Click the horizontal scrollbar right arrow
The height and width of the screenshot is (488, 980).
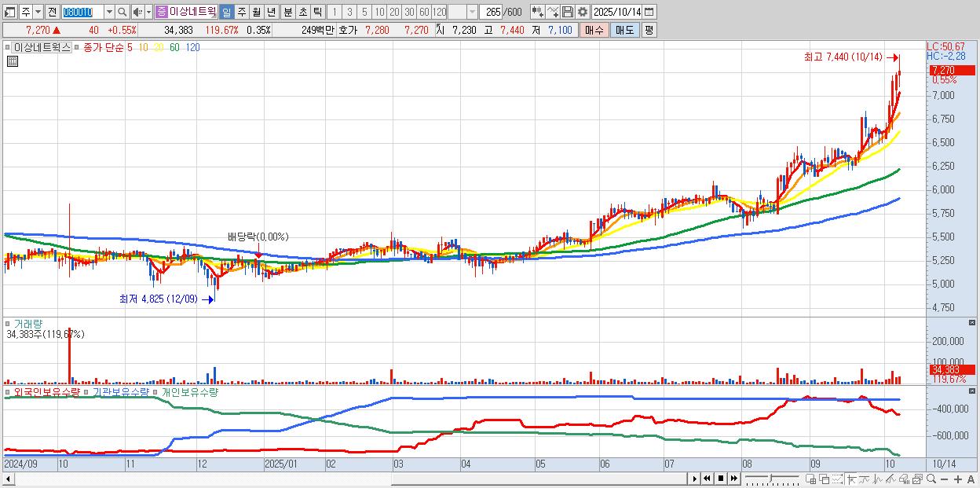coord(694,479)
